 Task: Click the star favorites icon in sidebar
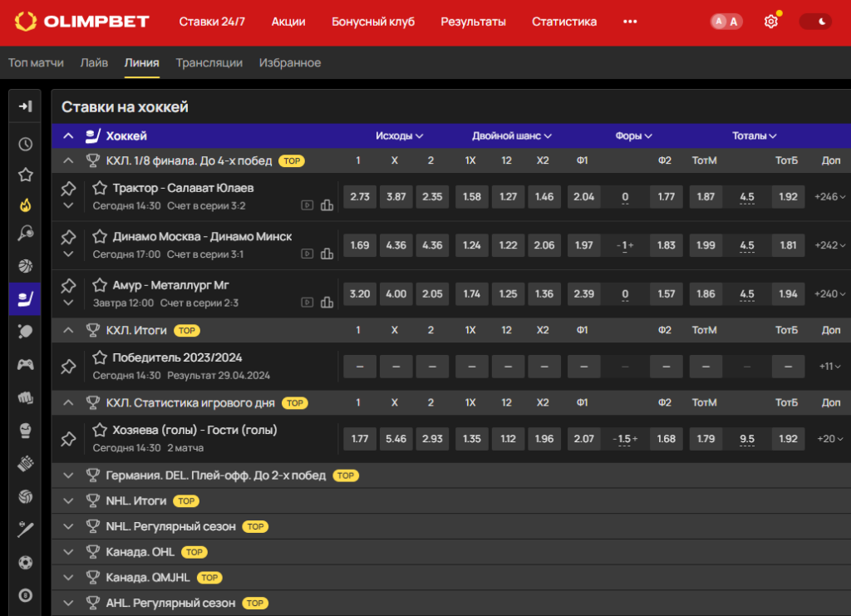pos(25,175)
